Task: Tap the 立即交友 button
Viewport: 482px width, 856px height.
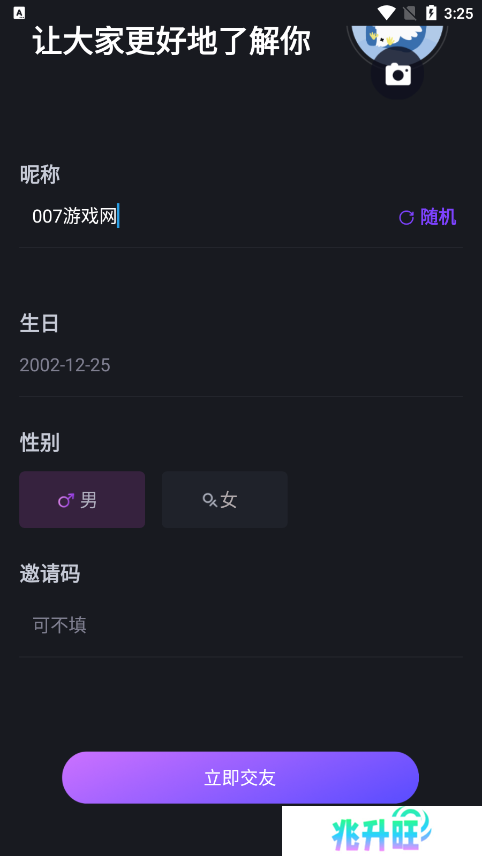Action: (240, 777)
